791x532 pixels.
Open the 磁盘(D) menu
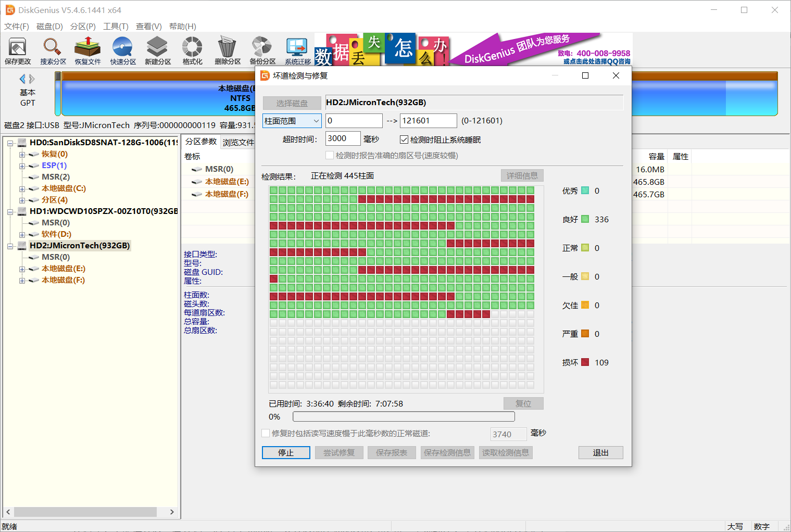click(x=49, y=26)
